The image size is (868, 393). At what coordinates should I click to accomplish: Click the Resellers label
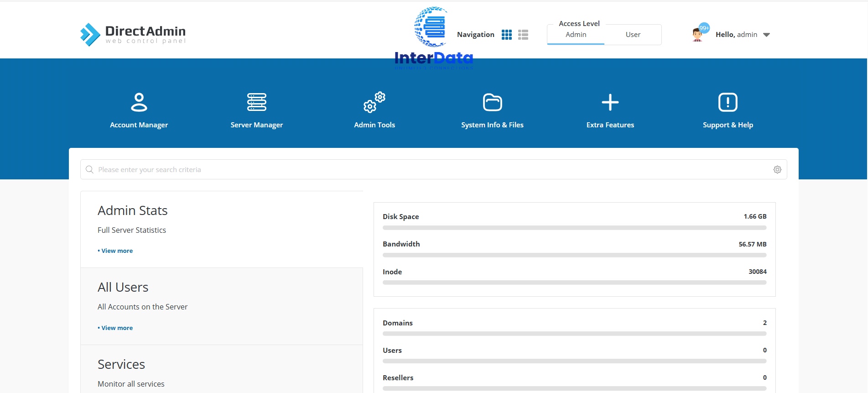click(398, 377)
